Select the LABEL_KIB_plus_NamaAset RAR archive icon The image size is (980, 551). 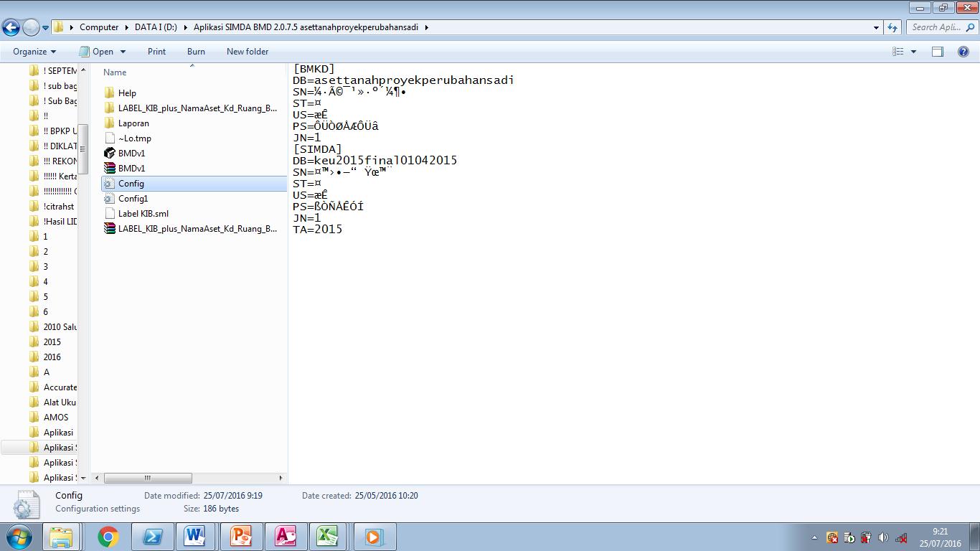point(110,229)
